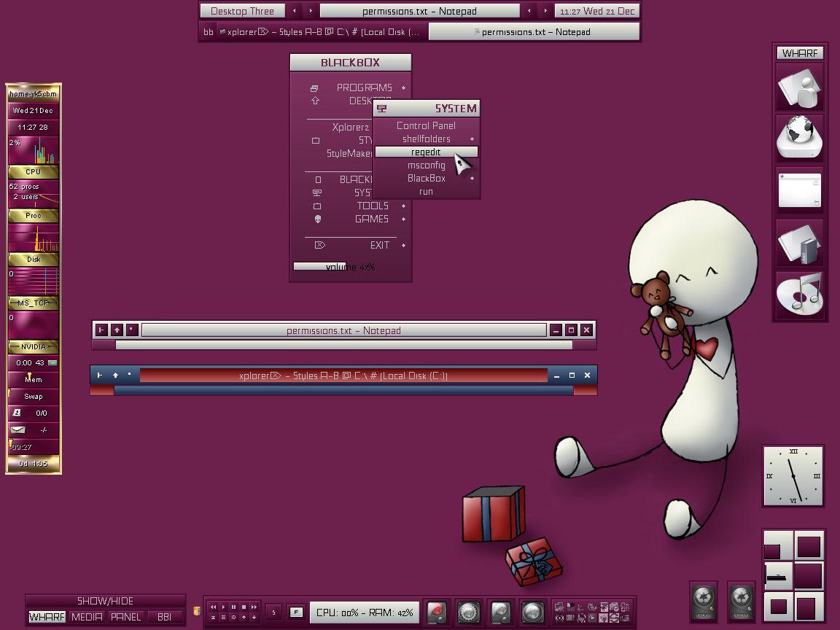Open the user folder icon in Wharf
Viewport: 840px width, 630px height.
tap(800, 87)
